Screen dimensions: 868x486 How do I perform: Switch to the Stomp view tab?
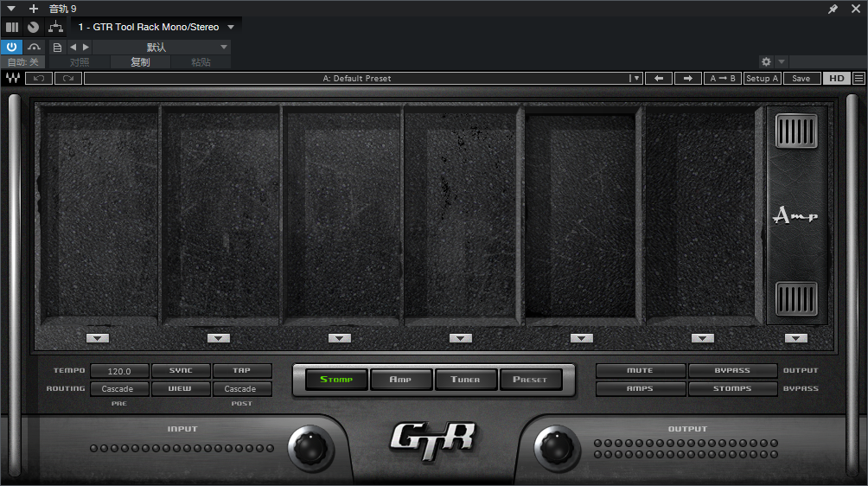point(336,380)
